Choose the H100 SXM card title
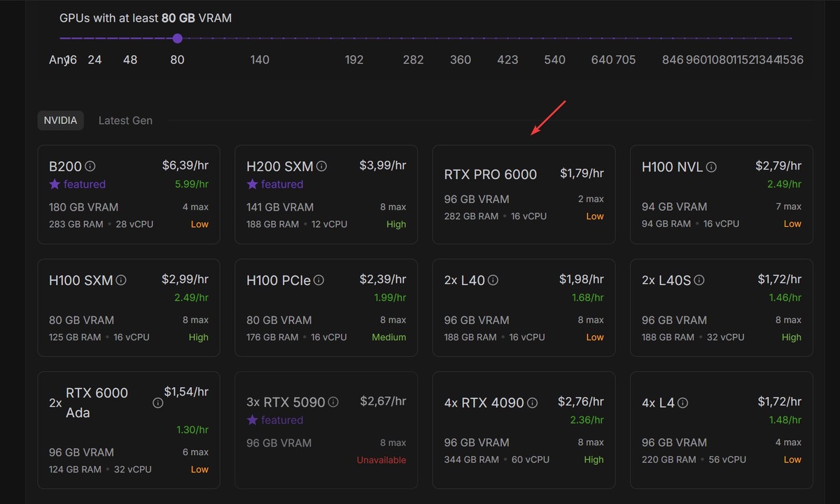This screenshot has height=504, width=840. tap(81, 280)
